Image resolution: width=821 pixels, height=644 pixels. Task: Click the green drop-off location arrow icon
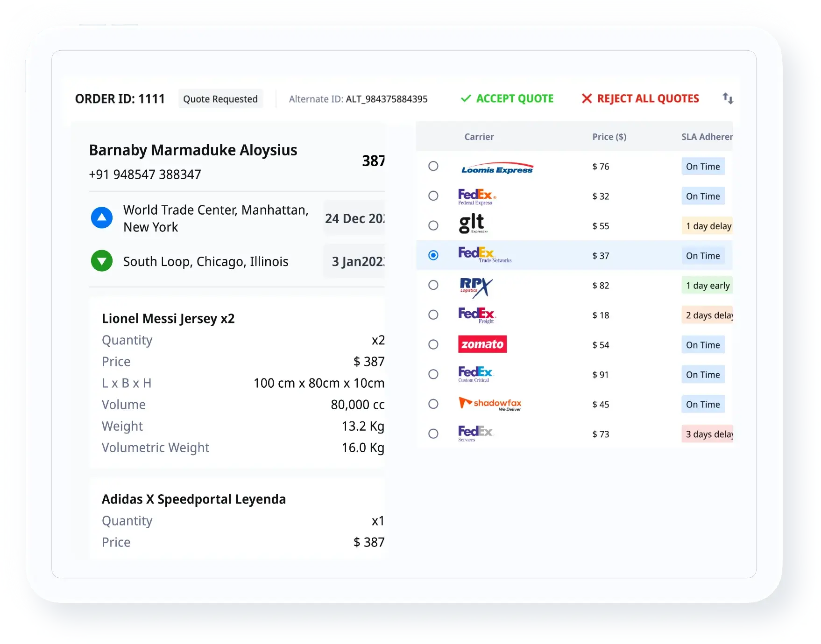pyautogui.click(x=102, y=261)
